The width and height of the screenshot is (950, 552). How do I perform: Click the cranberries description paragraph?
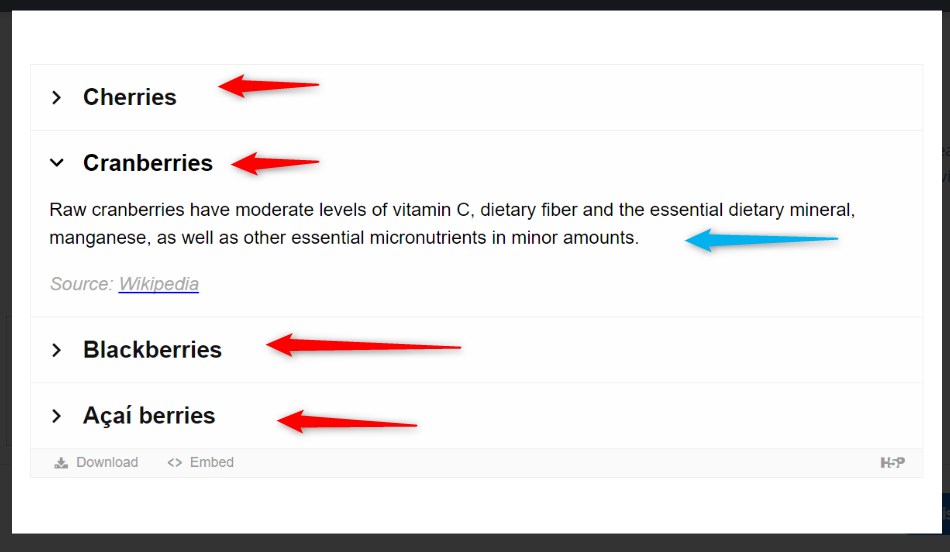[452, 224]
